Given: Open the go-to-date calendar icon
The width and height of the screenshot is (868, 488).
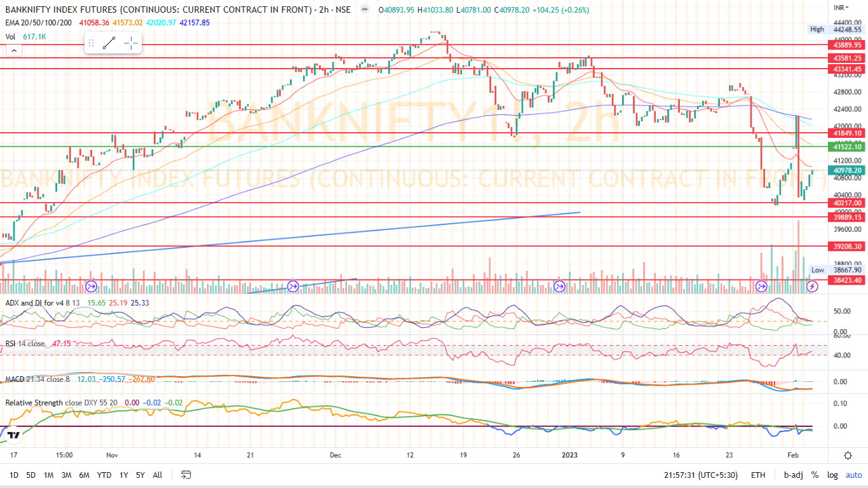Looking at the screenshot, I should pos(186,475).
